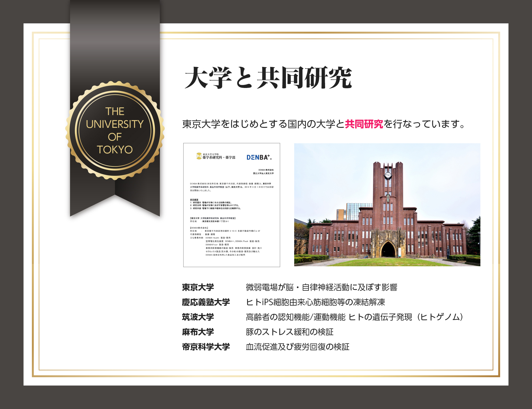Click 微弱電場が脳・自律神経活動に及ぼす影響 text
532x409 pixels.
click(322, 287)
